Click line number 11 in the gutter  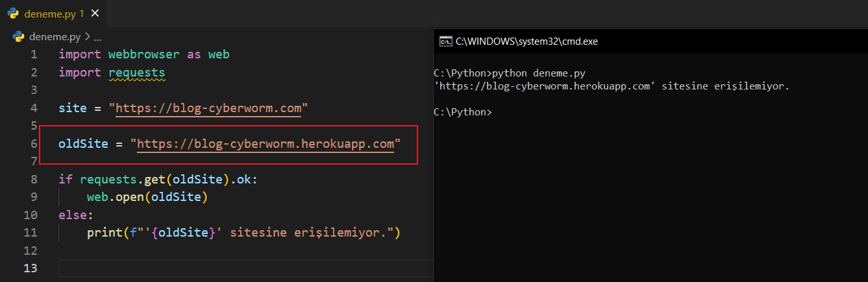pyautogui.click(x=31, y=232)
